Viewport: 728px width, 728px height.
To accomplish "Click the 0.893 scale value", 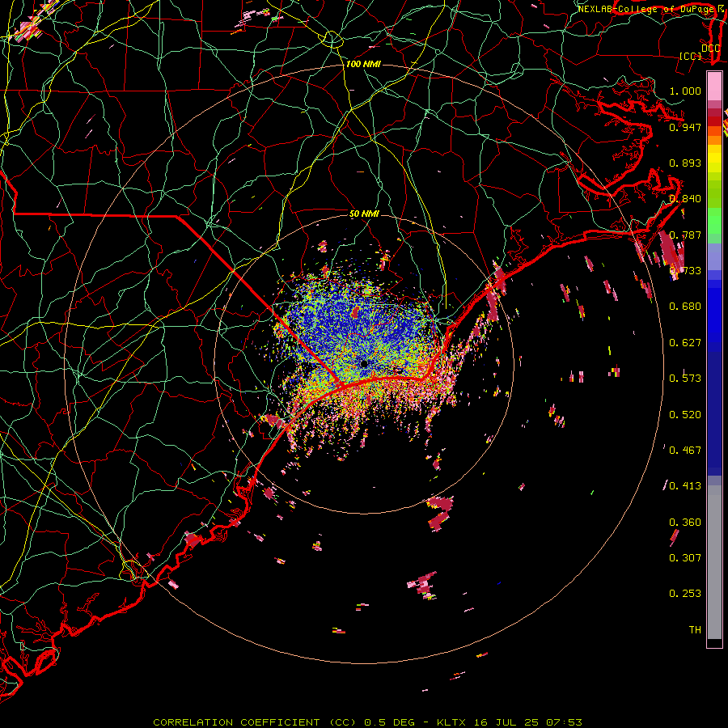I will pos(685,163).
